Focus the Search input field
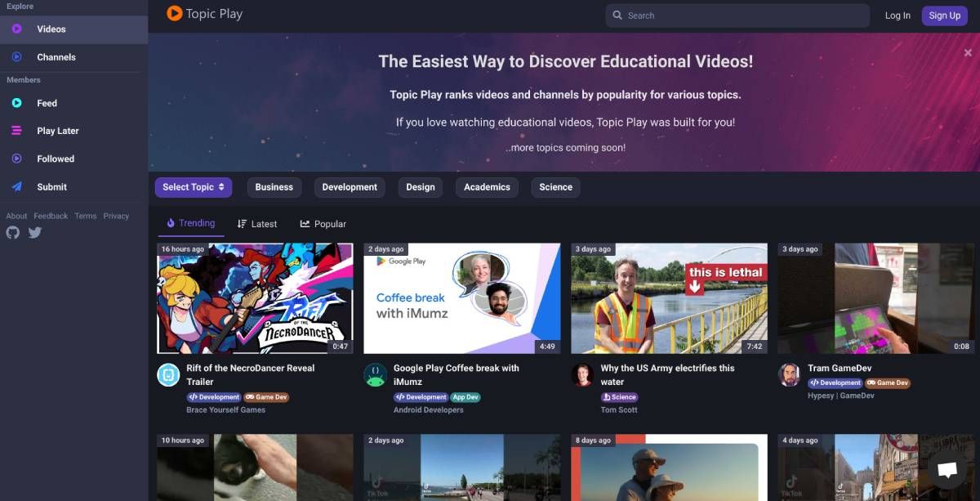980x501 pixels. (737, 16)
